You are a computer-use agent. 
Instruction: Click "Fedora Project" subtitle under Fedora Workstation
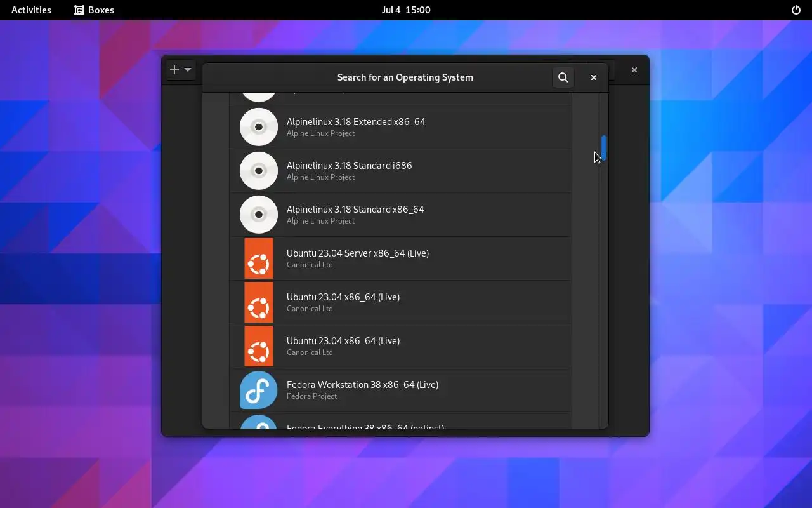click(311, 396)
